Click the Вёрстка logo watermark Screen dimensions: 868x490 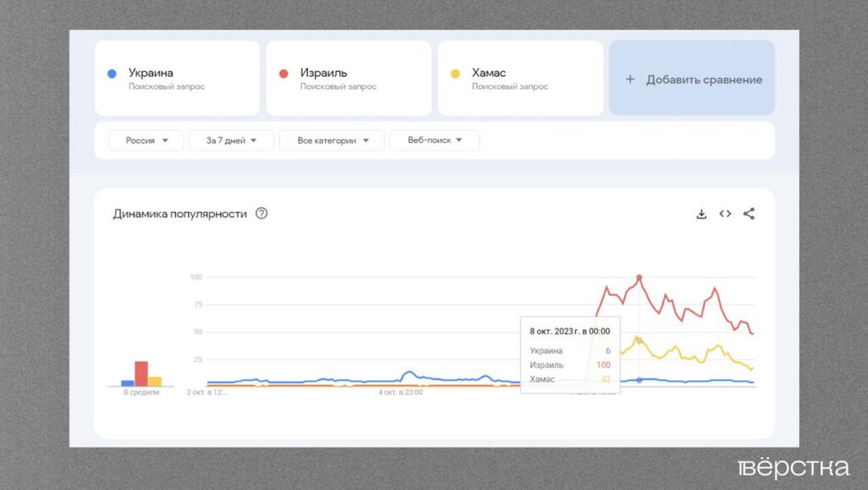tap(792, 468)
